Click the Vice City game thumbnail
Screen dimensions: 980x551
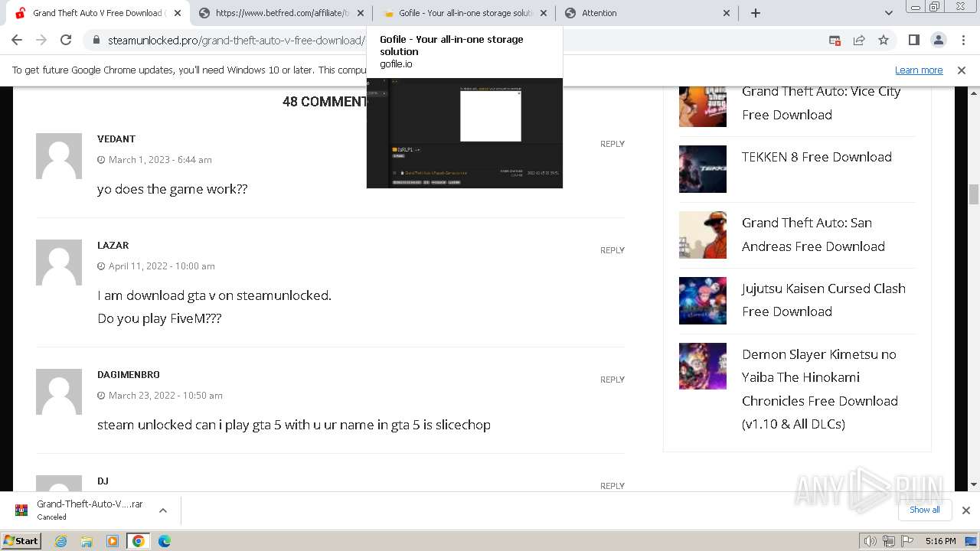(x=703, y=106)
